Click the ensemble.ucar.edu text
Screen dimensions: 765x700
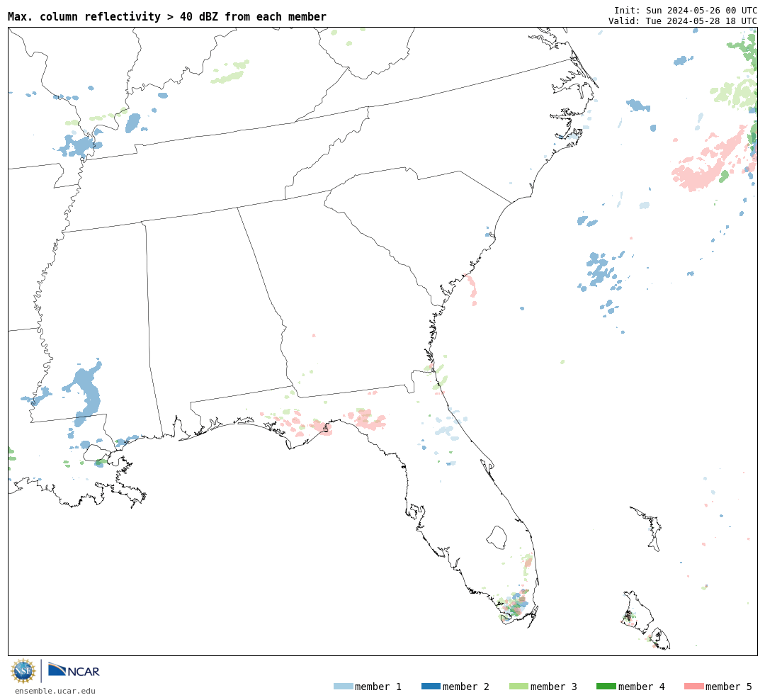55,691
